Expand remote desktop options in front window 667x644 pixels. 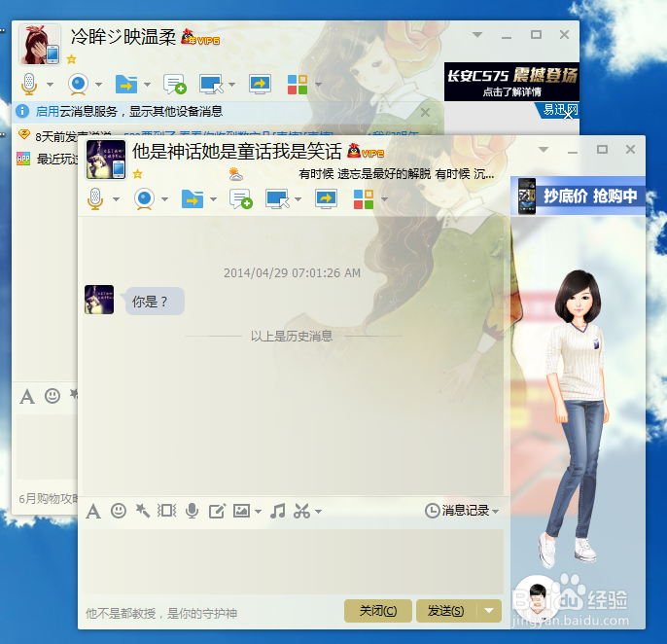[x=298, y=199]
